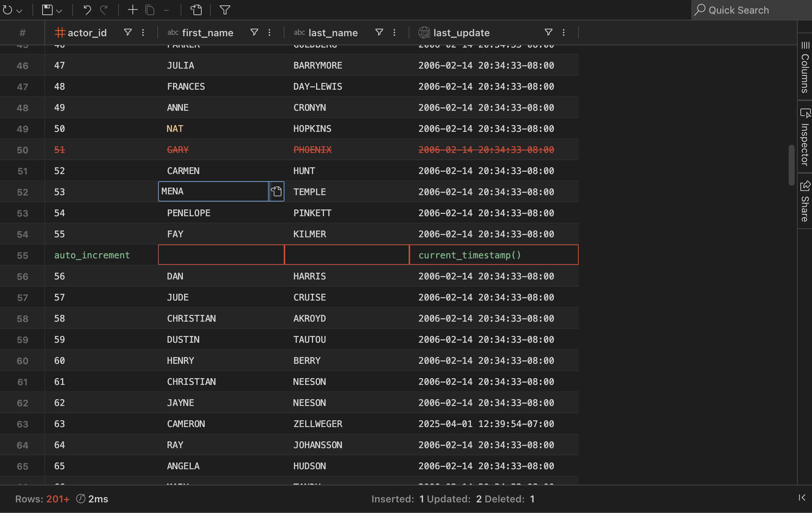
Task: Select the ZELLWEGER cell
Action: pyautogui.click(x=347, y=424)
